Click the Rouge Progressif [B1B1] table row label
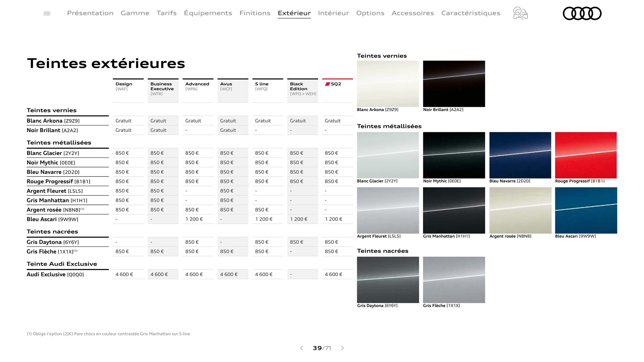The image size is (644, 362). (59, 181)
